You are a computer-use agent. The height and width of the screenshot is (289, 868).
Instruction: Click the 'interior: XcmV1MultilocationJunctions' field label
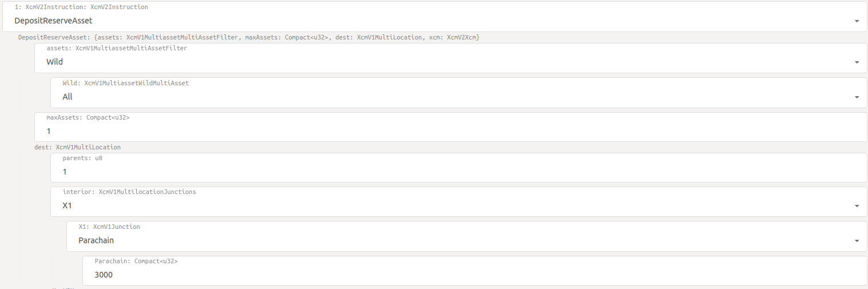point(129,192)
